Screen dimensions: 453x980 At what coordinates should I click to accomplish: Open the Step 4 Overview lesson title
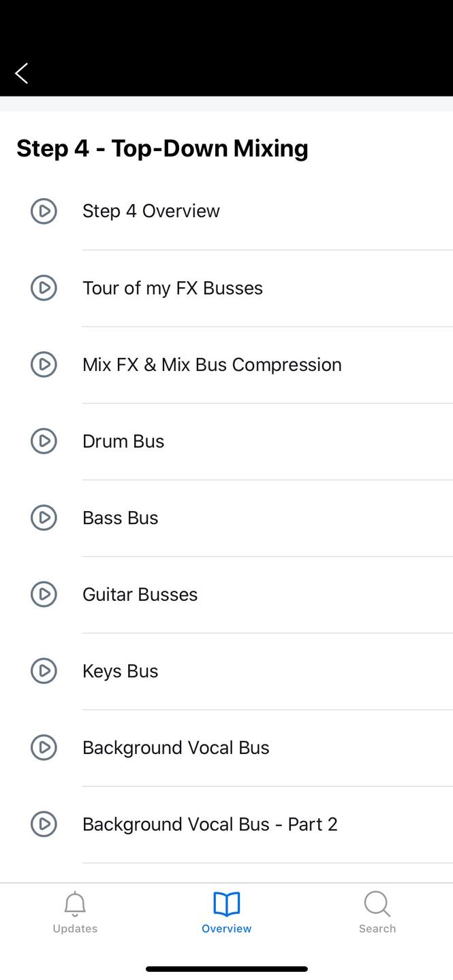pyautogui.click(x=151, y=211)
